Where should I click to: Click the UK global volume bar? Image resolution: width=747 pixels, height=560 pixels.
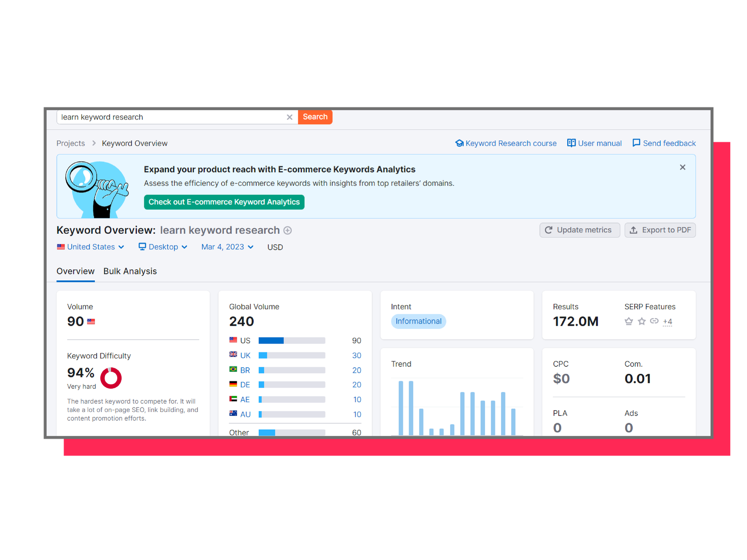tap(292, 356)
